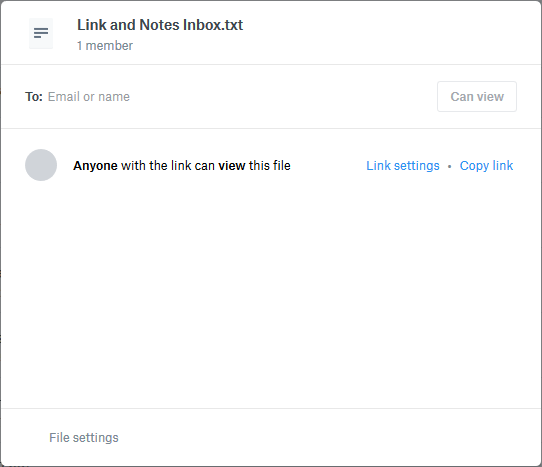Image resolution: width=542 pixels, height=467 pixels.
Task: Click the word 'settings' in Link settings
Action: click(417, 166)
